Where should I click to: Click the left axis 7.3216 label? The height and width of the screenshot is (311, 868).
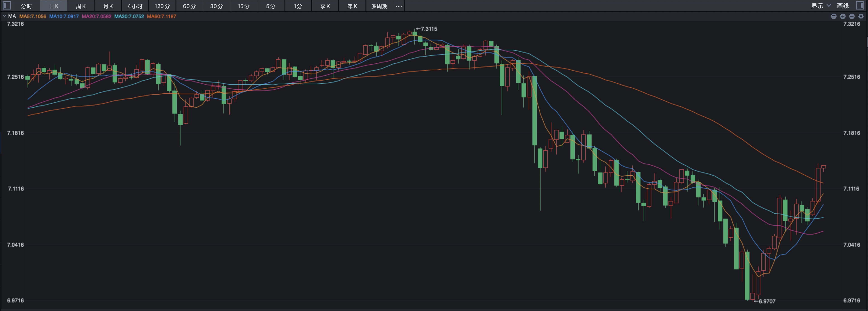16,24
